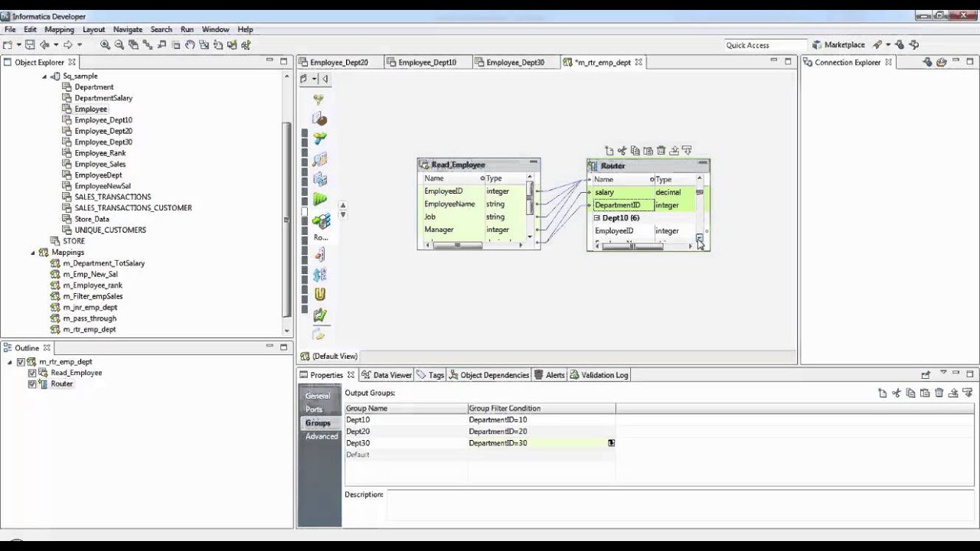Viewport: 980px width, 551px height.
Task: Click the Read_Employee horizontal scrollbar
Action: tap(459, 246)
